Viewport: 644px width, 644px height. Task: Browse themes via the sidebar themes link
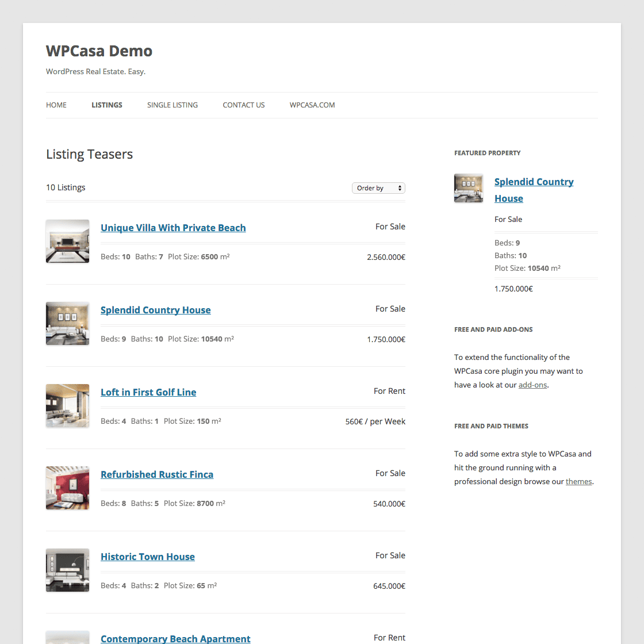pyautogui.click(x=578, y=481)
